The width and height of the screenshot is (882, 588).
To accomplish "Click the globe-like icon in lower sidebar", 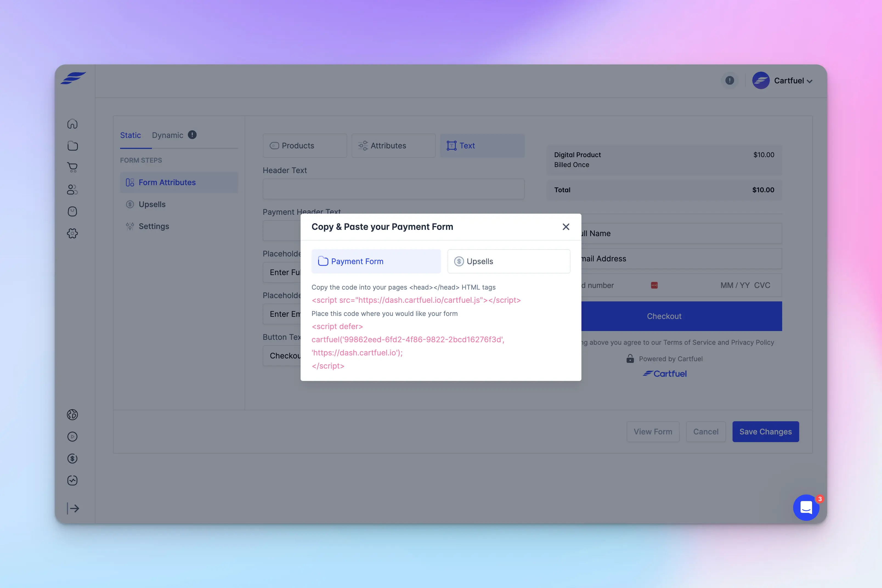I will pyautogui.click(x=72, y=415).
